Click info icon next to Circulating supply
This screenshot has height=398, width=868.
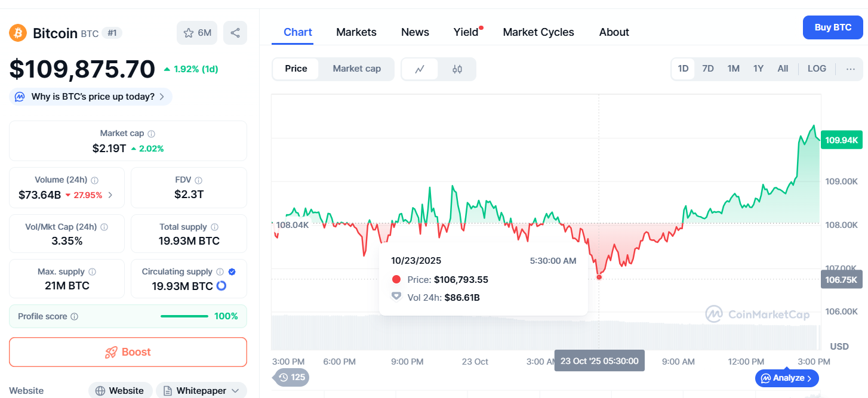(x=220, y=272)
